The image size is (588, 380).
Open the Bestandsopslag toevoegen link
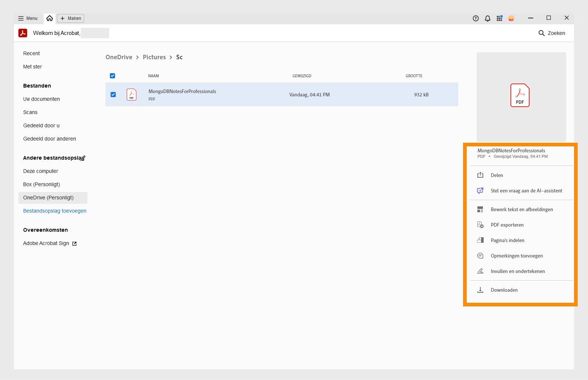(54, 210)
